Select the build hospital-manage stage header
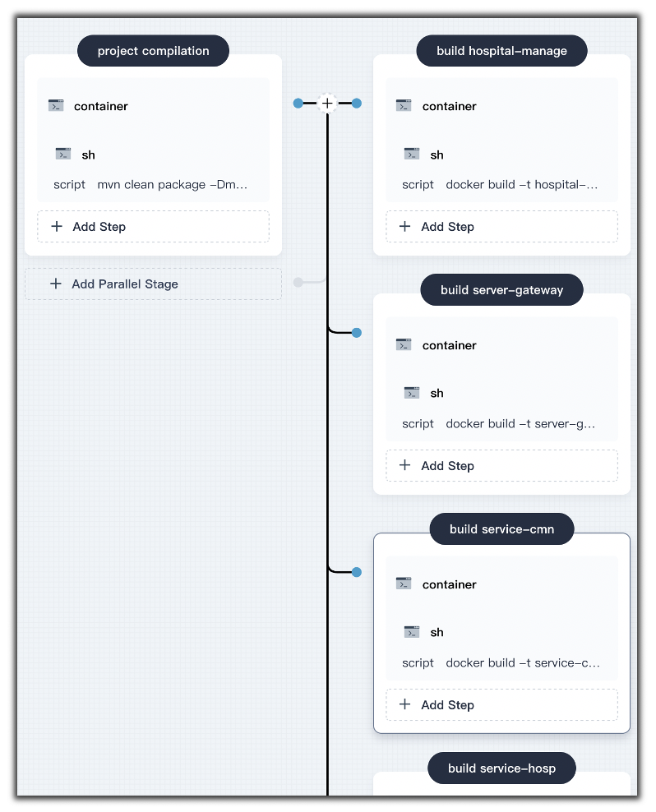 tap(501, 51)
